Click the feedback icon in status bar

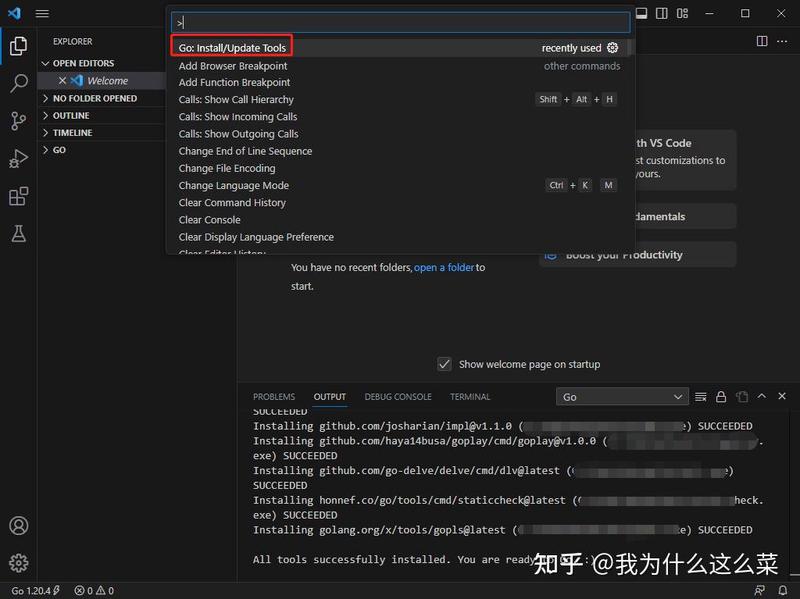point(760,590)
